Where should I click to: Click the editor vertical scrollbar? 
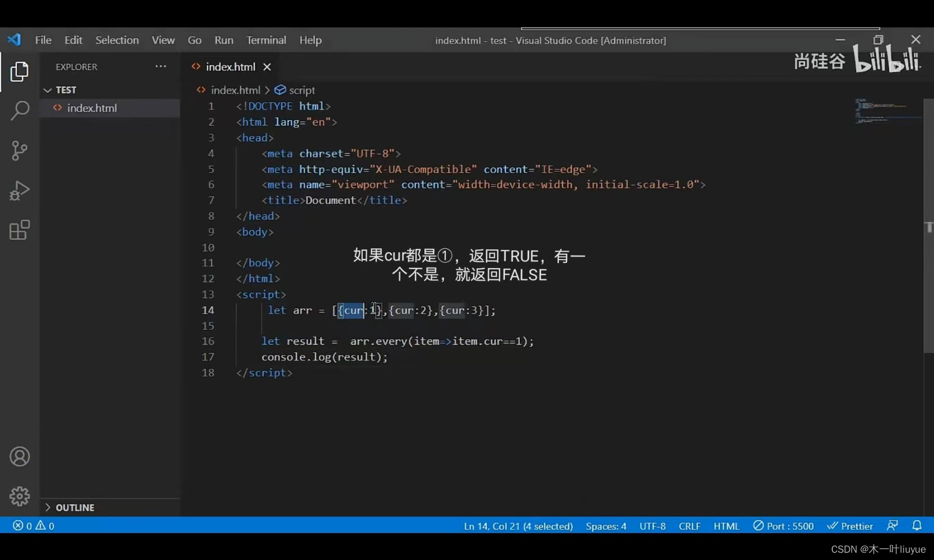[928, 226]
